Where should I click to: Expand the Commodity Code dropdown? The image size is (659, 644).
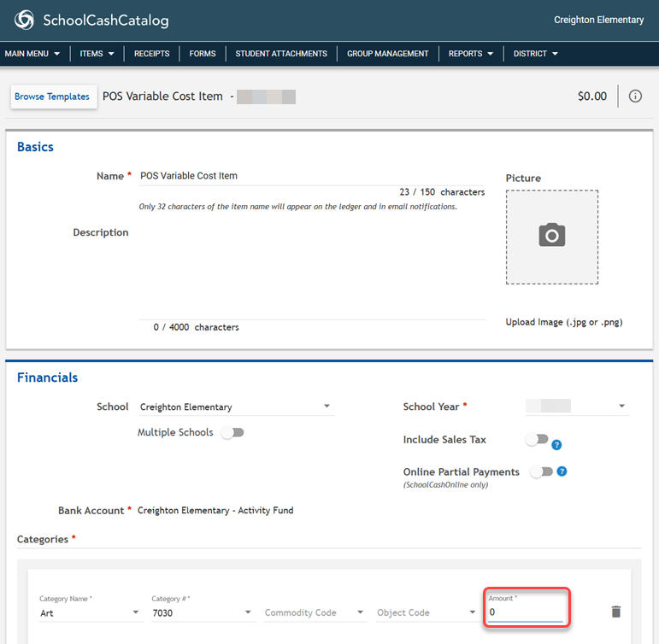click(x=315, y=613)
